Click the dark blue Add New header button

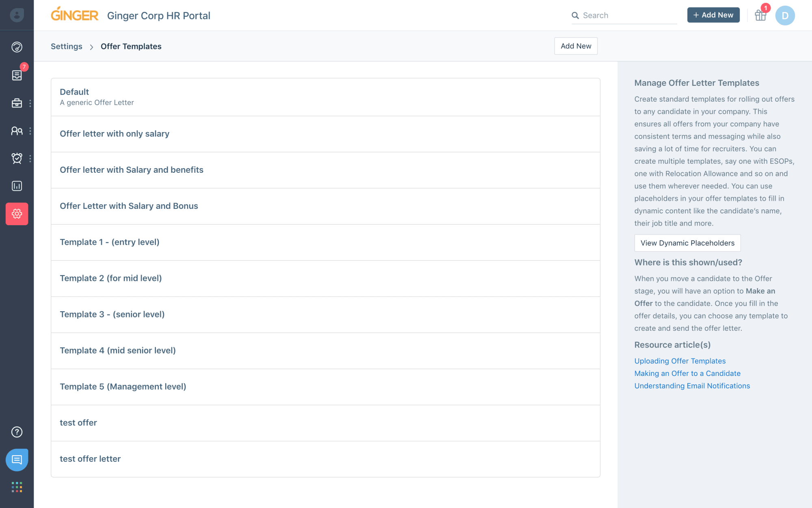713,15
